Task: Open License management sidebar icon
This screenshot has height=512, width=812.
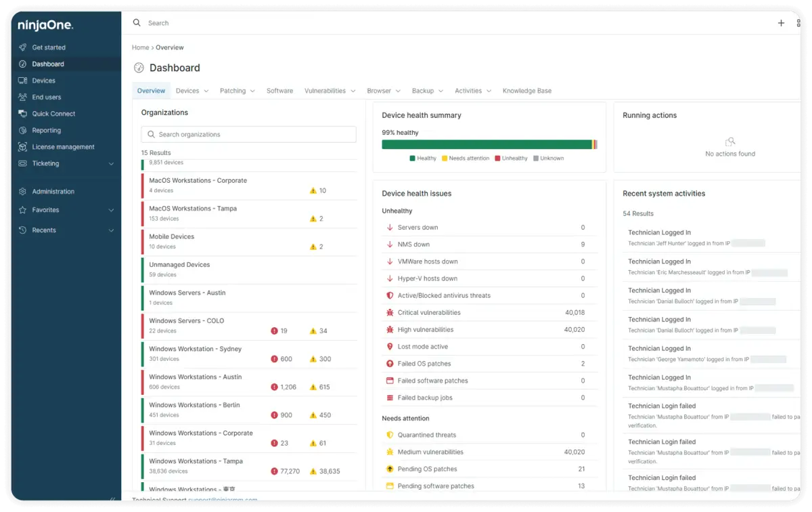Action: tap(23, 147)
